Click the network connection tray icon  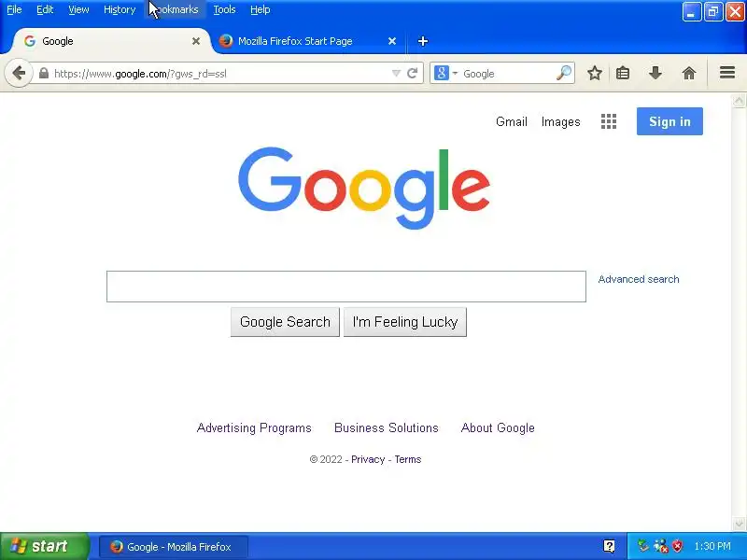661,546
